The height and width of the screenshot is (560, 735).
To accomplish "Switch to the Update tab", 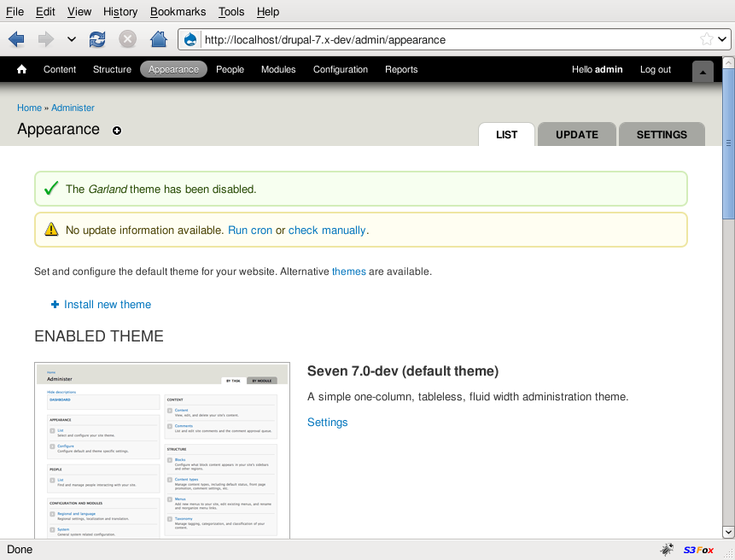I will 576,135.
